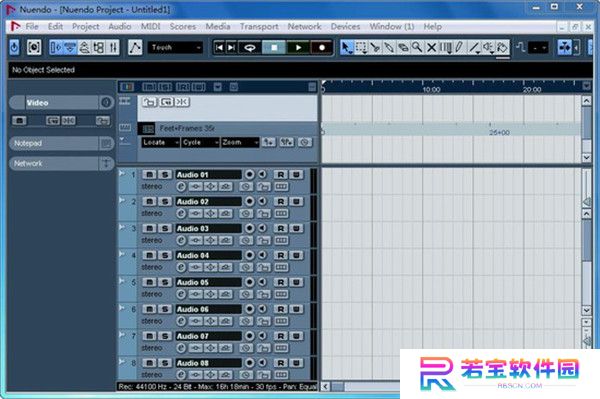Solo the Audio 02 track

click(x=165, y=202)
